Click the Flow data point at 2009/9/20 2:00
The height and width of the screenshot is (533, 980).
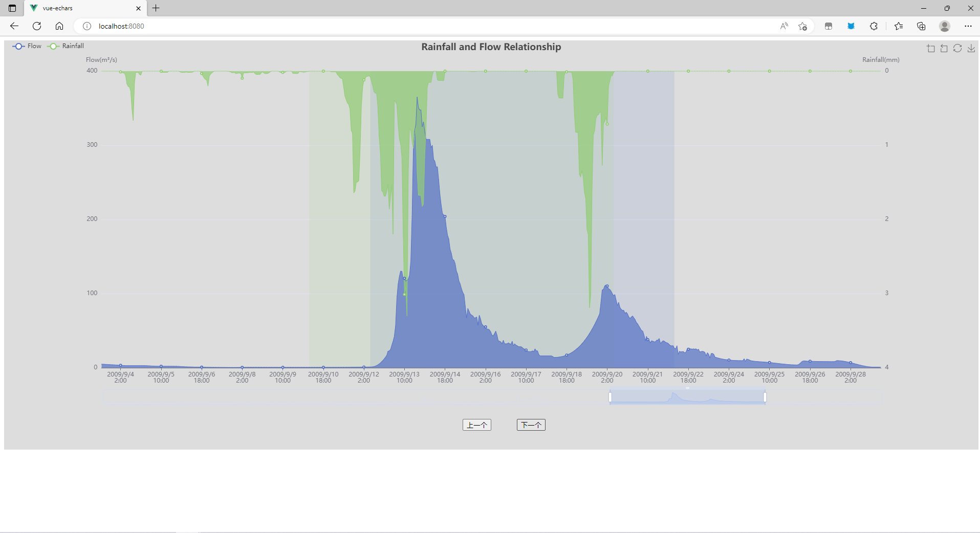click(607, 286)
